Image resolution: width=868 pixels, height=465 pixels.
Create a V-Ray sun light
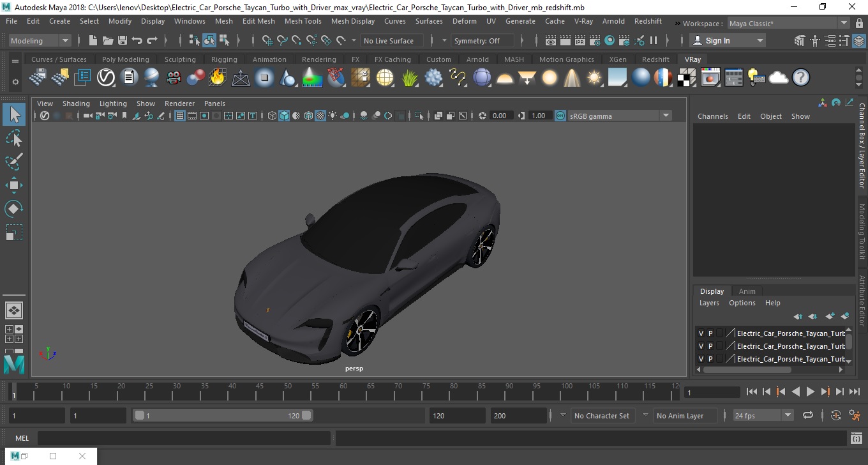click(x=594, y=78)
